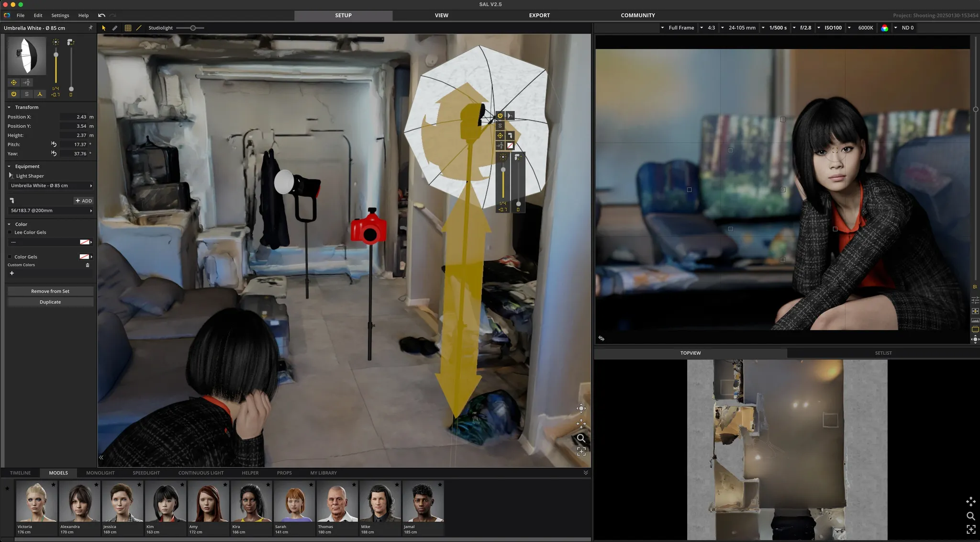The image size is (980, 542).
Task: Click the color gel remove icon
Action: [88, 264]
